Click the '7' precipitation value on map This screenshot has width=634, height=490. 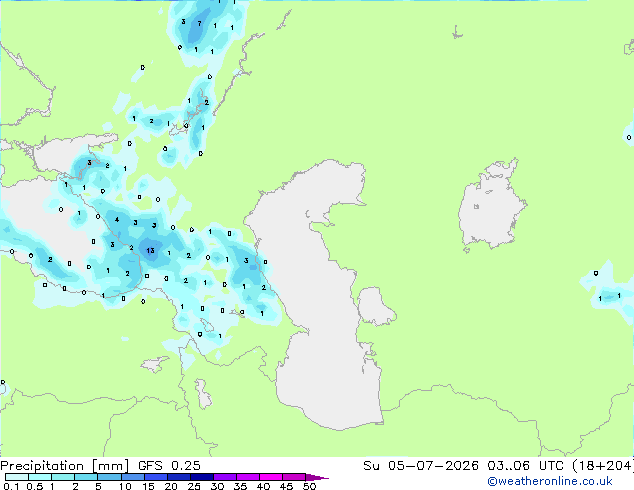[199, 23]
